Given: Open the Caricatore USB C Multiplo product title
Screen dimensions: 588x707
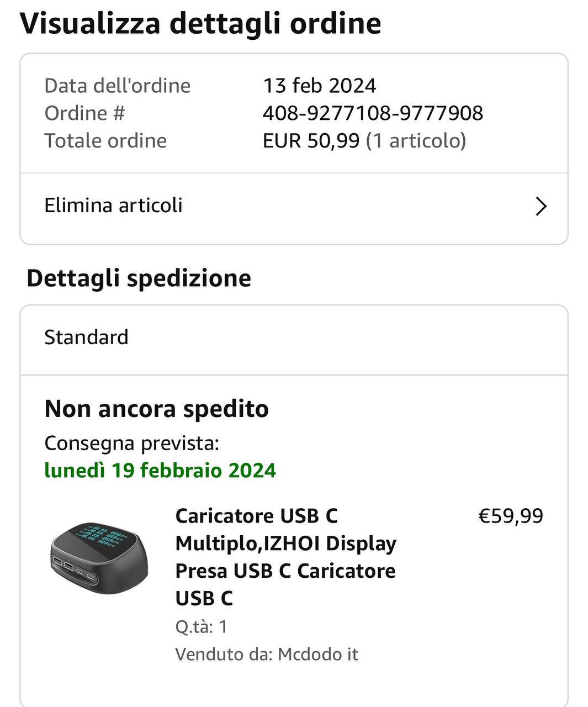Looking at the screenshot, I should (x=285, y=557).
